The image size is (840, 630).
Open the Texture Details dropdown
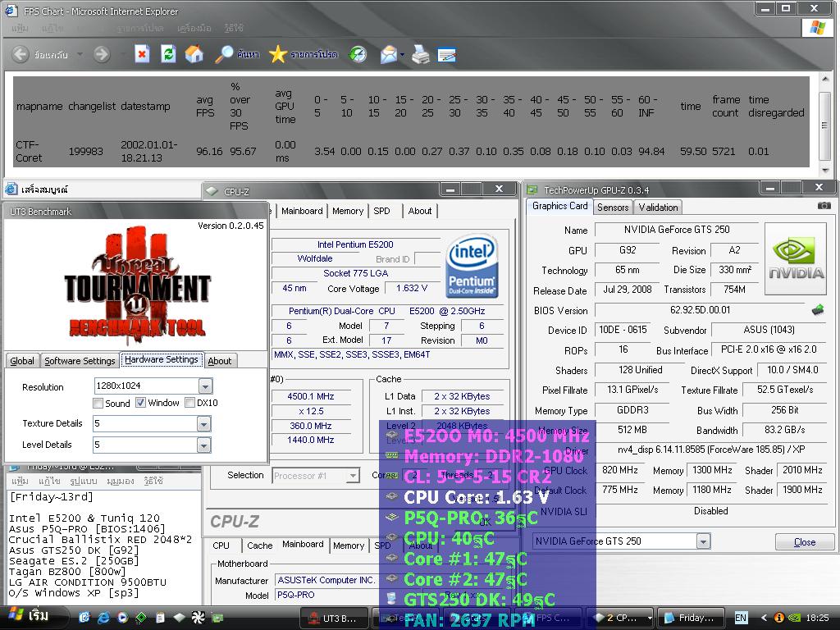coord(203,424)
